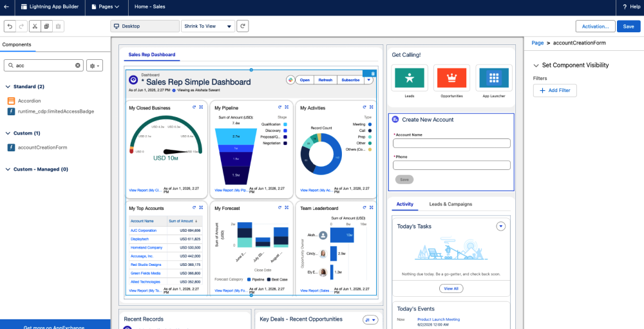The image size is (644, 329).
Task: Refresh the My Top Accounts table
Action: [194, 208]
